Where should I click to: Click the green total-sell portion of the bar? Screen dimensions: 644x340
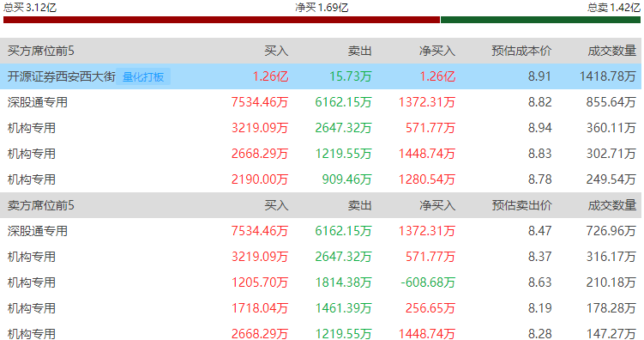tap(540, 20)
